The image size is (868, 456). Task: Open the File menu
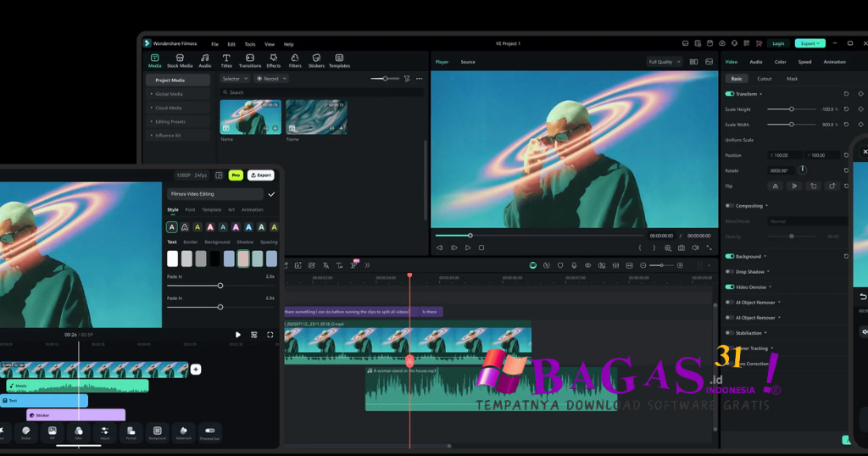pyautogui.click(x=214, y=44)
